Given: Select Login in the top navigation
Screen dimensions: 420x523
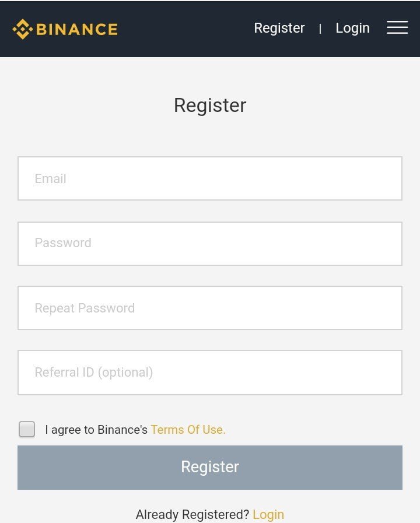Looking at the screenshot, I should tap(352, 28).
